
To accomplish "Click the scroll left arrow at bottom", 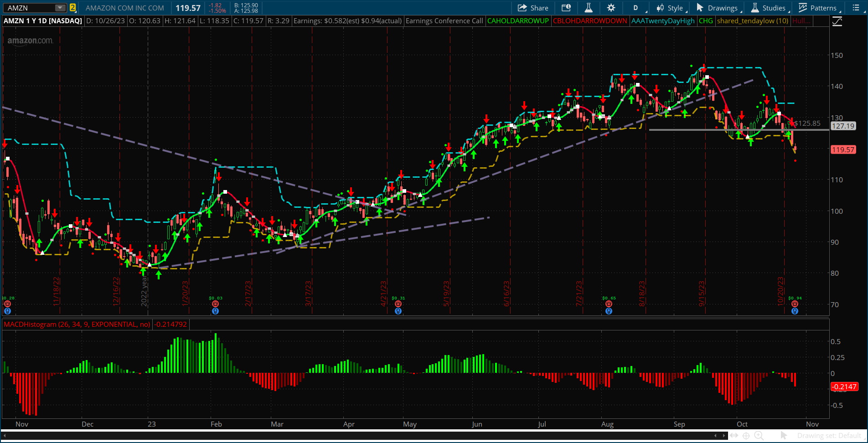I will click(715, 436).
